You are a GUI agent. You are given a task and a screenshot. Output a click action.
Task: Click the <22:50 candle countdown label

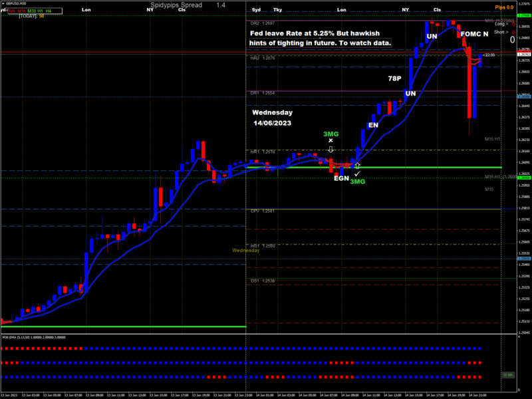coord(489,55)
